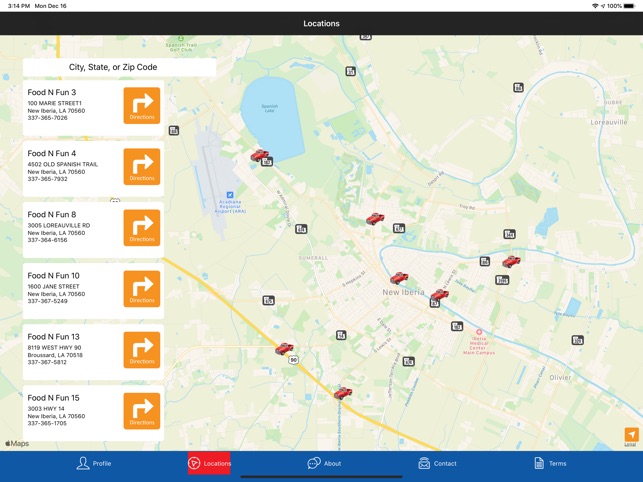This screenshot has width=643, height=482.
Task: Tap the southernmost red truck marker on the highway
Action: pyautogui.click(x=343, y=393)
